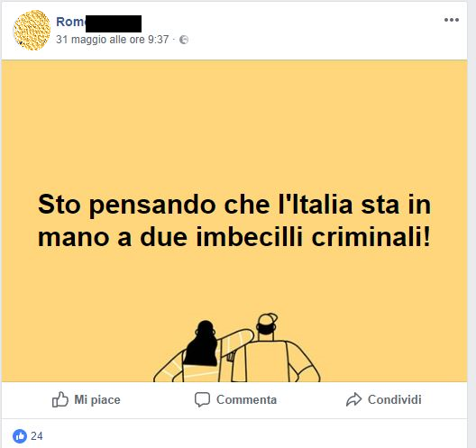This screenshot has height=448, width=476.
Task: Click the speech bubble comment icon
Action: [x=202, y=399]
